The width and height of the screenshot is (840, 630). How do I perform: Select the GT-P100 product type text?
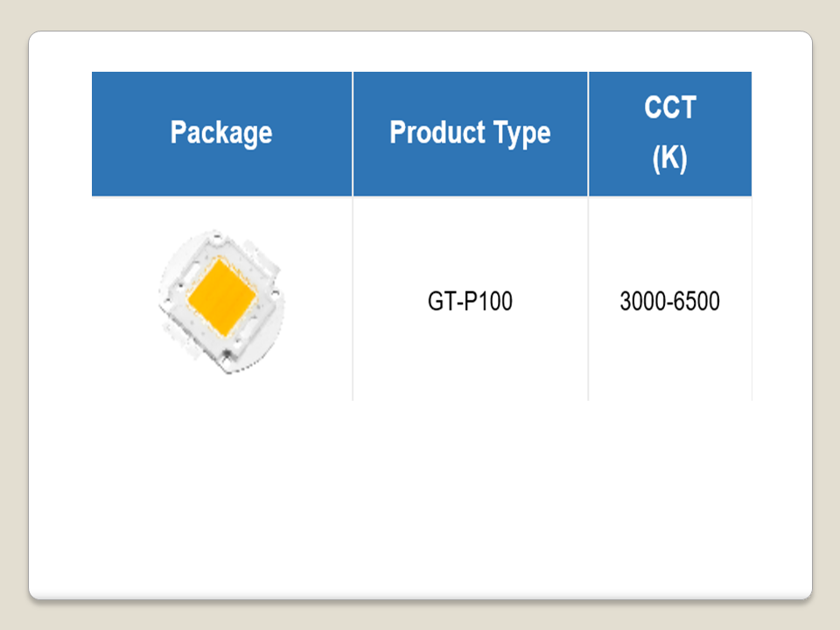tap(470, 302)
